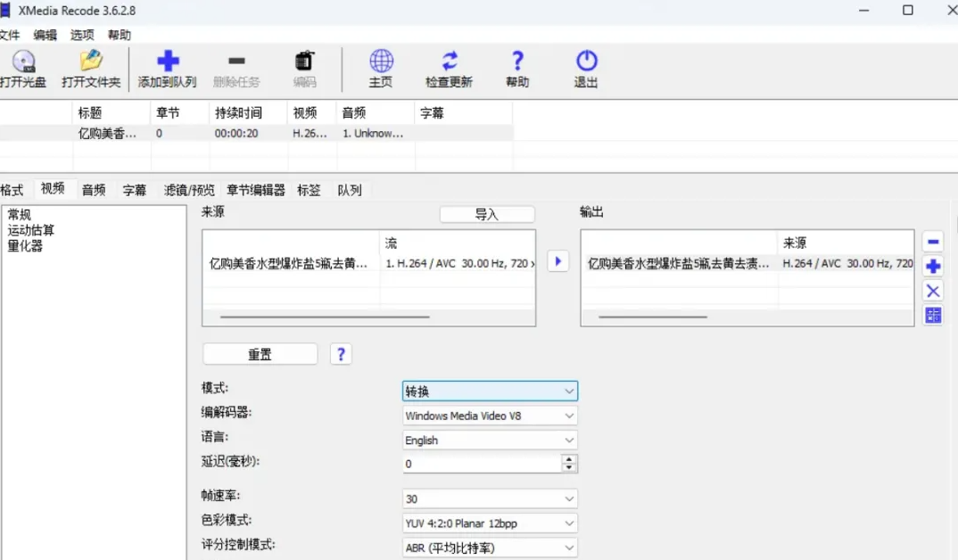Image resolution: width=958 pixels, height=560 pixels.
Task: Switch to the 标签 (Tag) tab
Action: [x=310, y=190]
